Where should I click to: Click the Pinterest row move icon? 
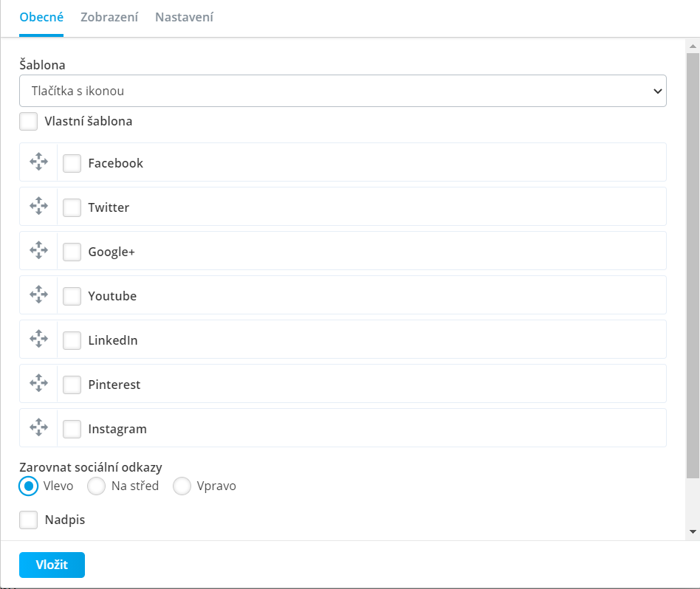39,383
